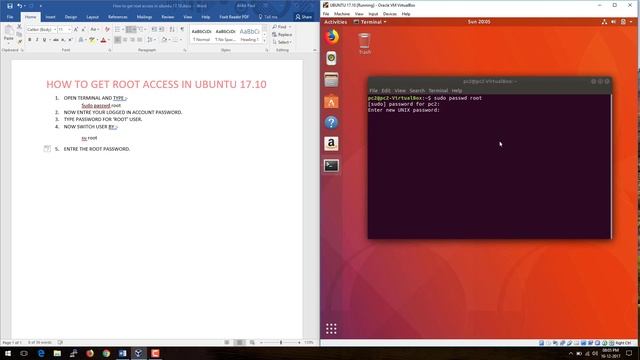Undo the last action in Word
This screenshot has width=640, height=360.
click(19, 6)
